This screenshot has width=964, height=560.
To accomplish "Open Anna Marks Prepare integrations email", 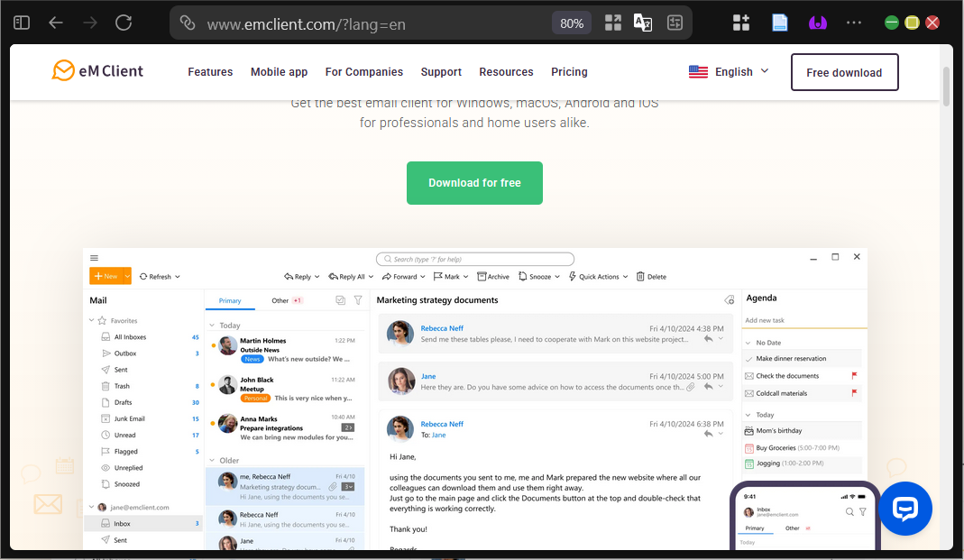I will 285,427.
